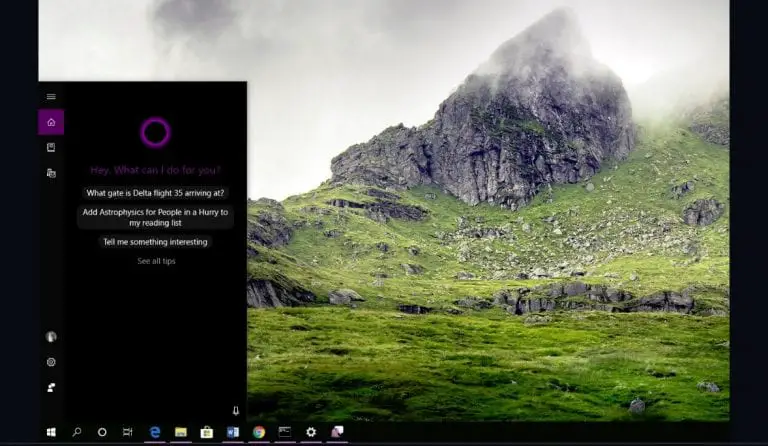Open Task View from the taskbar
This screenshot has width=768, height=446.
[x=127, y=432]
